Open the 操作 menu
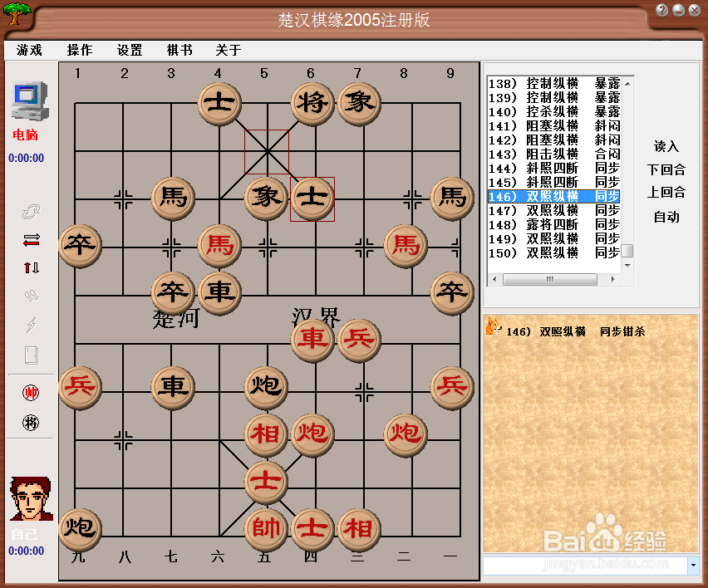Image resolution: width=708 pixels, height=588 pixels. tap(80, 50)
